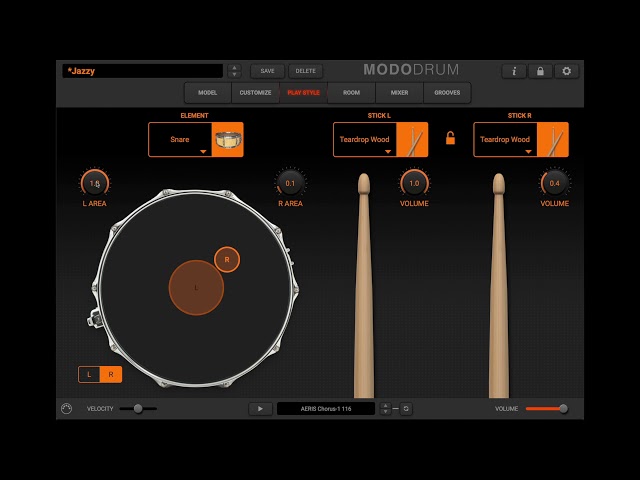Open the MIXER tab
This screenshot has height=480, width=640.
coord(399,93)
